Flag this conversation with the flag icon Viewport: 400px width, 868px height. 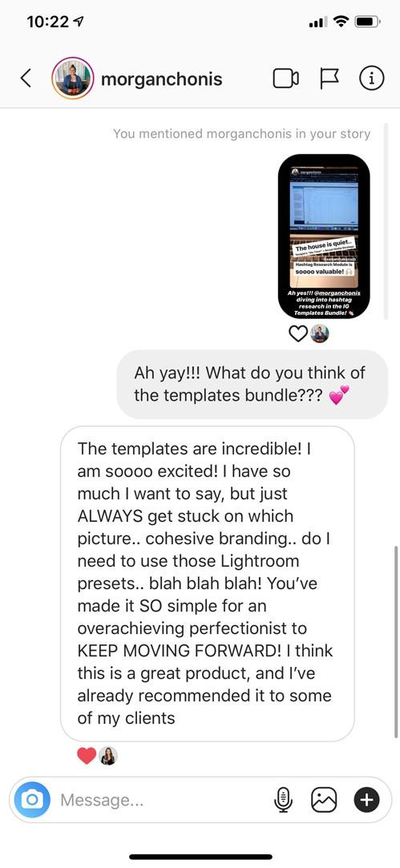coord(329,79)
